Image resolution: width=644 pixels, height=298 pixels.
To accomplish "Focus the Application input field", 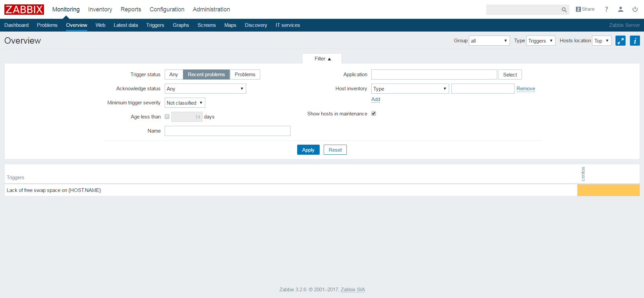I will click(x=434, y=74).
